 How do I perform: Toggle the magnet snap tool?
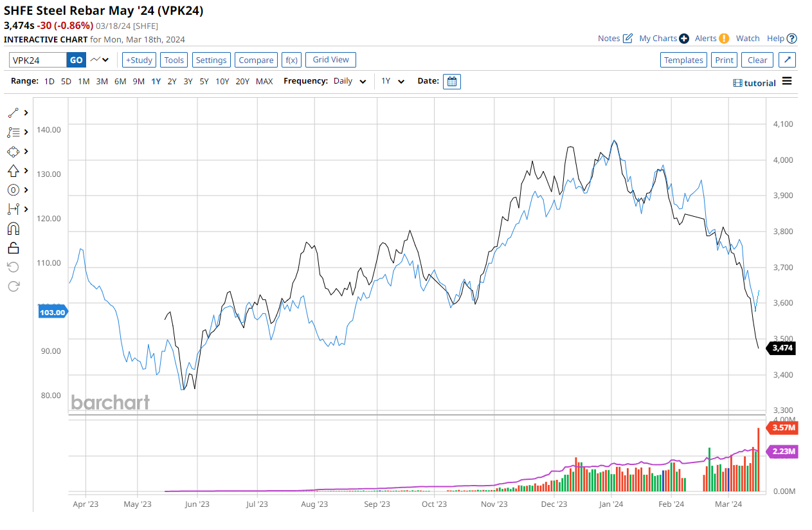pos(14,228)
